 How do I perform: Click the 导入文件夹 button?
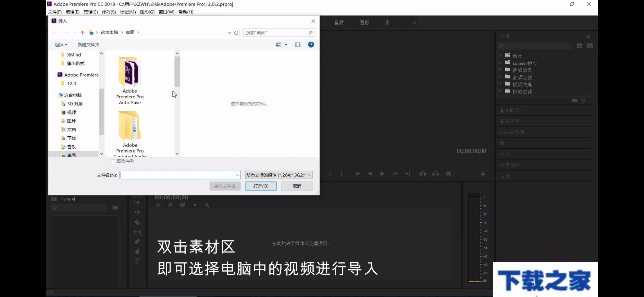225,186
